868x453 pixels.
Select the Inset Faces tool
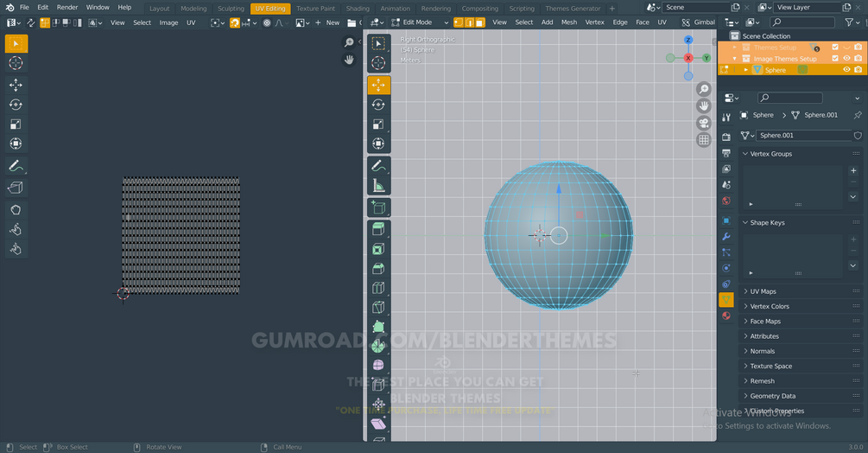tap(378, 249)
